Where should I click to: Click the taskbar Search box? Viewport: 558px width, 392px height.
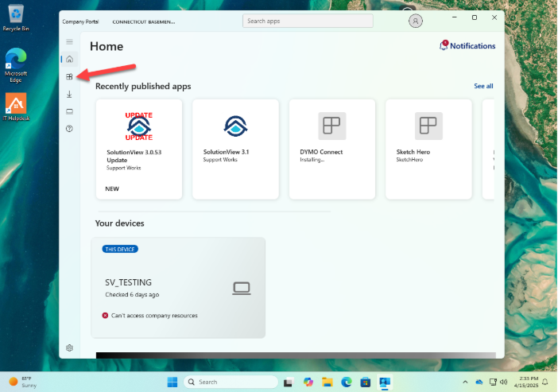click(231, 382)
